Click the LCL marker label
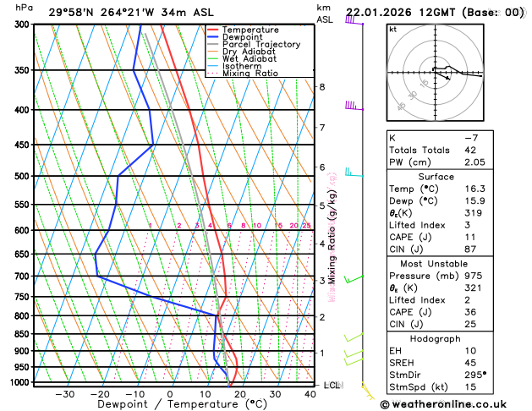This screenshot has width=532, height=411. pos(333,386)
